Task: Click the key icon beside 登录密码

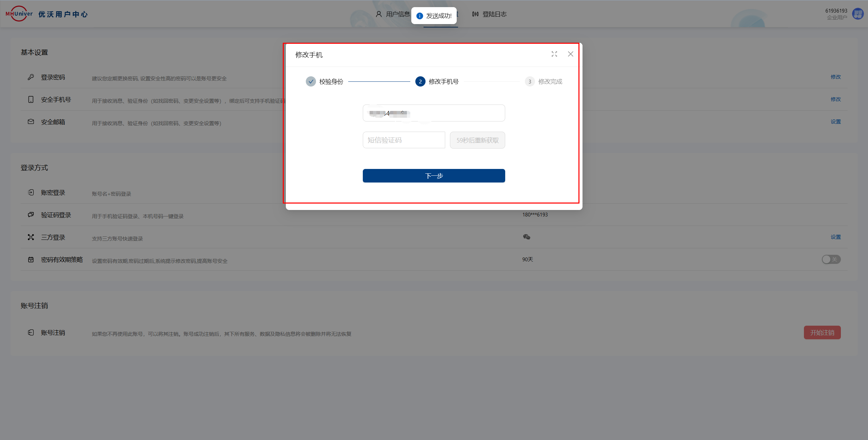Action: [x=31, y=77]
